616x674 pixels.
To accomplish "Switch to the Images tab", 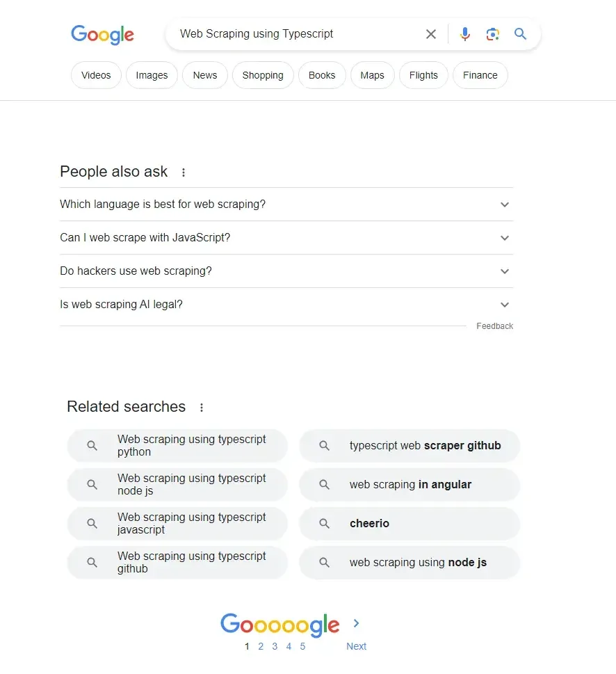I will point(152,75).
